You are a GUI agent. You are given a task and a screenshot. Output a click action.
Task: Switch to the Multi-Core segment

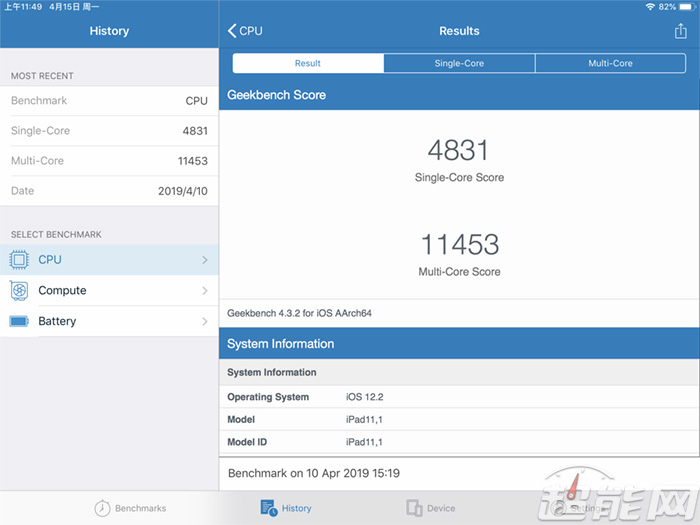coord(609,63)
